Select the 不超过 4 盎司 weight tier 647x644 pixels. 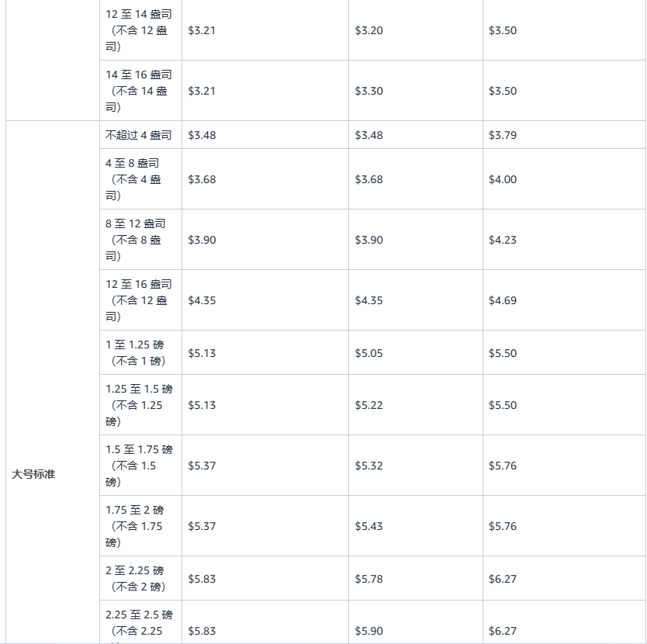pos(139,135)
